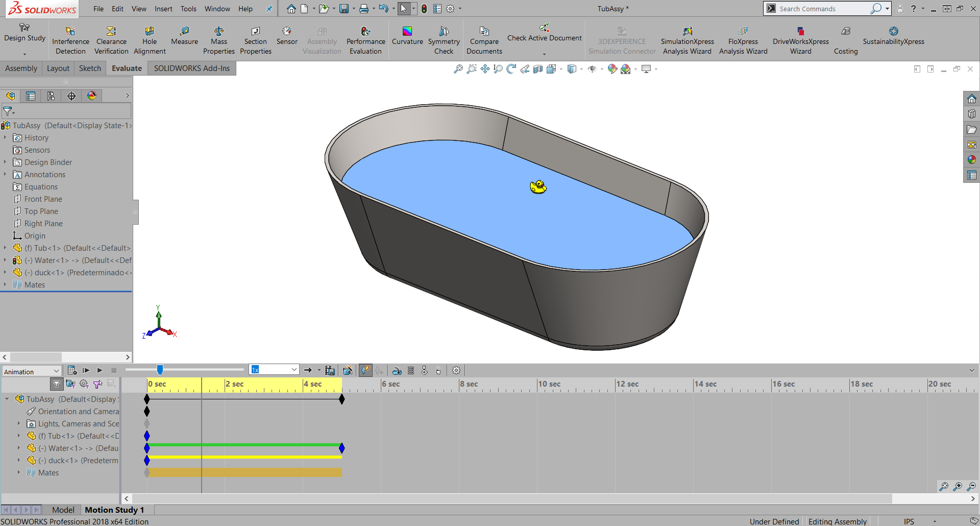This screenshot has width=980, height=526.
Task: Toggle Autokey in motion toolbar
Action: 365,370
